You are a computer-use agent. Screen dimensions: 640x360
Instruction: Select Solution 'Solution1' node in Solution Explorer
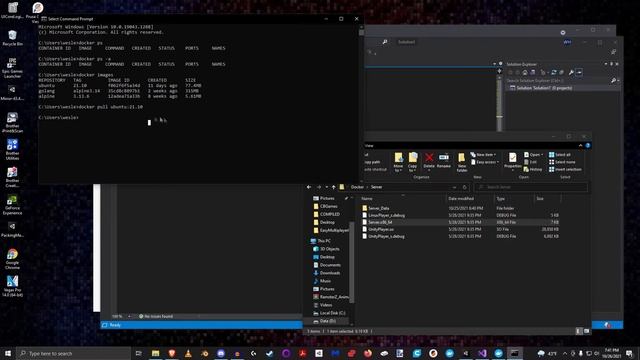544,88
